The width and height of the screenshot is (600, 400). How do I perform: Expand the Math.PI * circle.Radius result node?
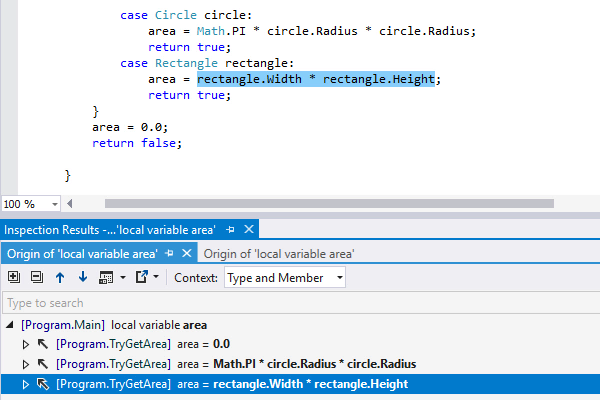(27, 363)
